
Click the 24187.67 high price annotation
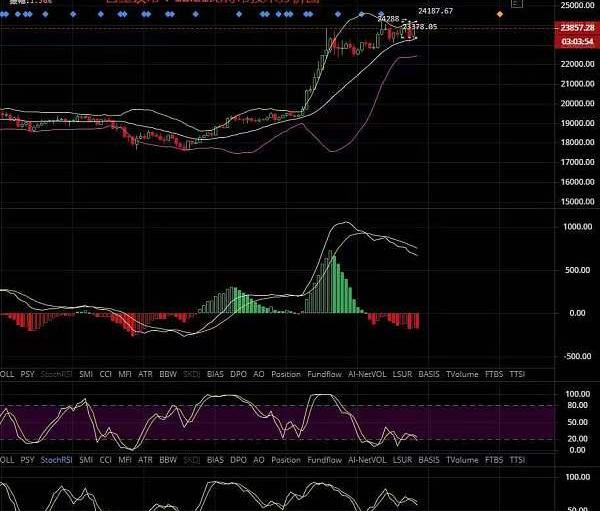(x=435, y=11)
